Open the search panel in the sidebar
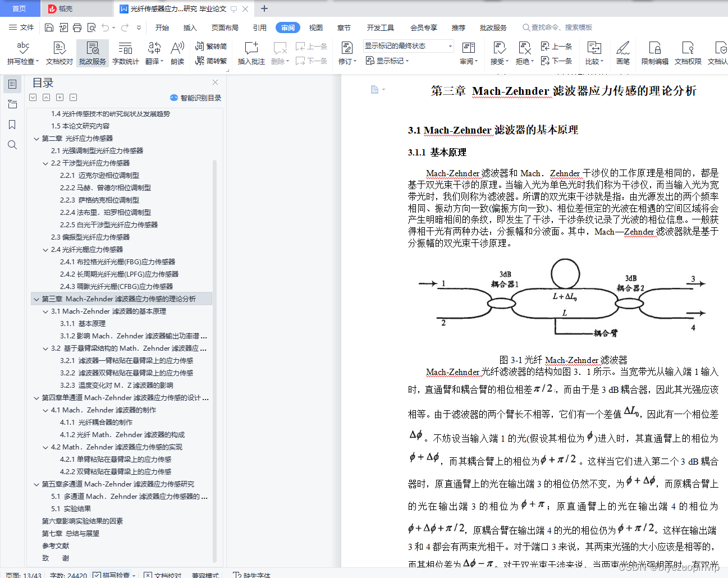The image size is (728, 578). coord(12,145)
